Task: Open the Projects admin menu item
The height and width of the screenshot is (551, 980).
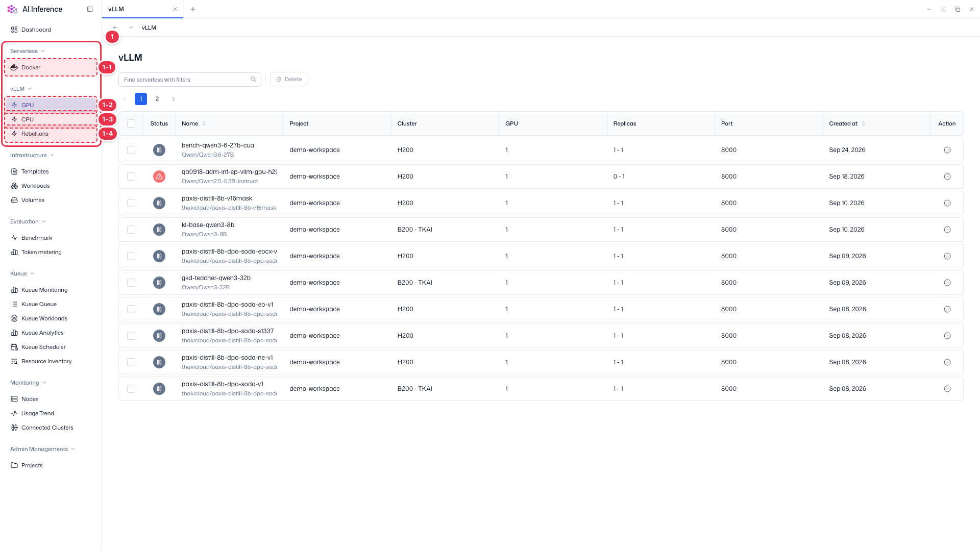Action: click(51, 465)
